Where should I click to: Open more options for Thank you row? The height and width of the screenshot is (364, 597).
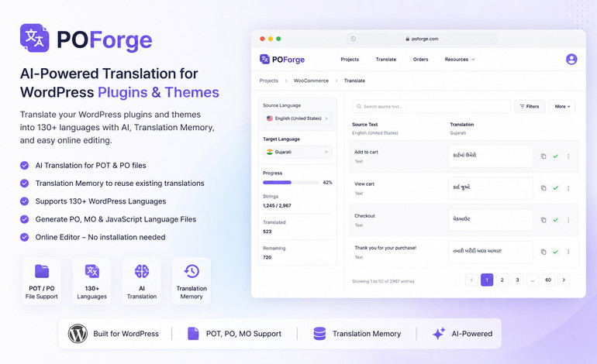(568, 252)
